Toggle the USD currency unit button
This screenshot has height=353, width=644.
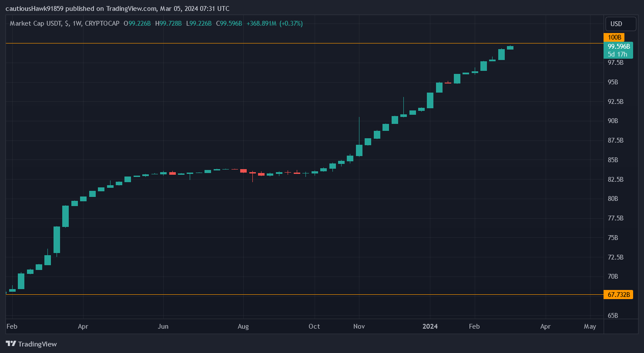[x=621, y=24]
